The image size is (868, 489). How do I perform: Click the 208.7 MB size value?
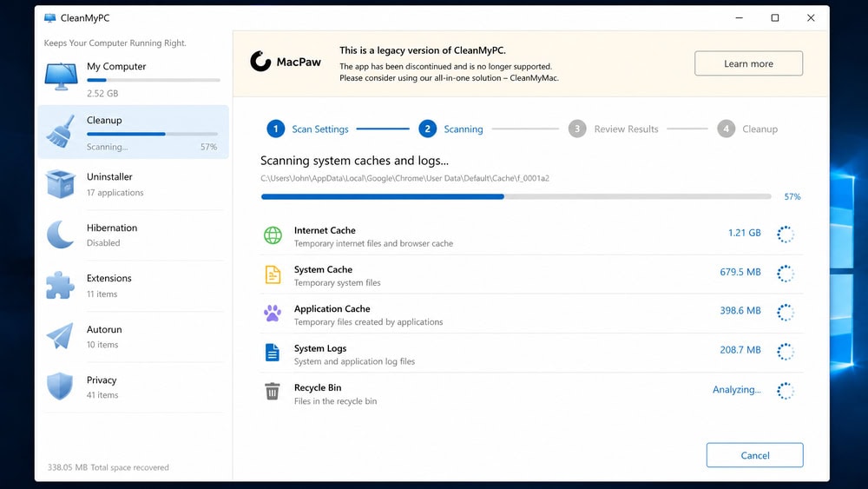[740, 350]
